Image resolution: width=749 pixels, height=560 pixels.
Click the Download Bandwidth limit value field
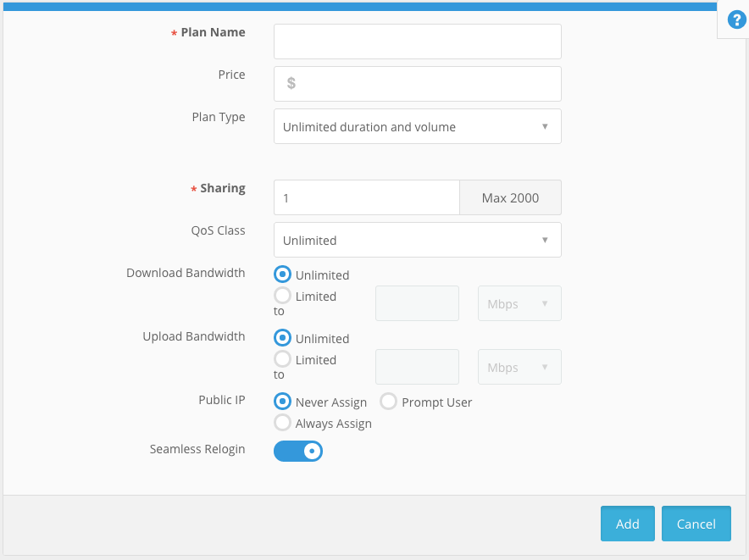click(x=417, y=303)
